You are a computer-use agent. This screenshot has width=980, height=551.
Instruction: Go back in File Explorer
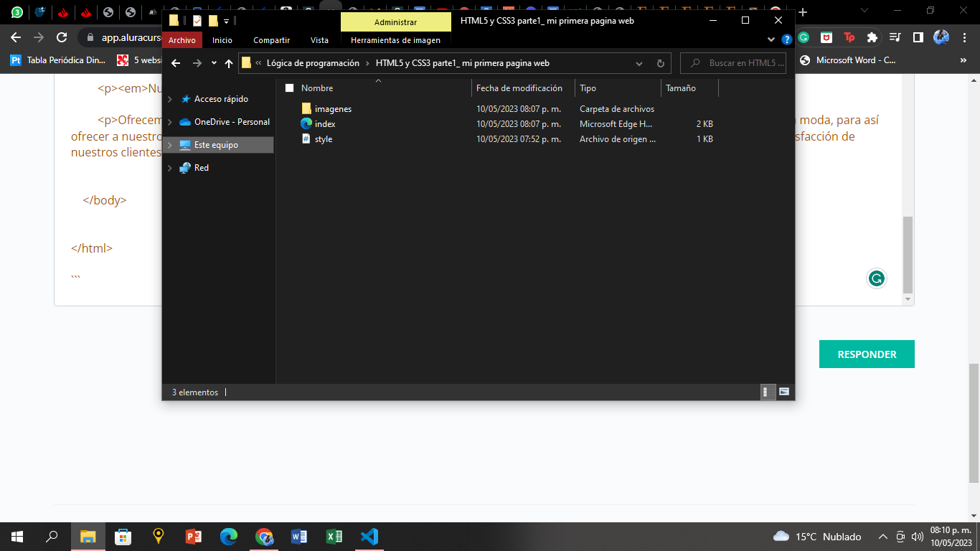point(176,63)
